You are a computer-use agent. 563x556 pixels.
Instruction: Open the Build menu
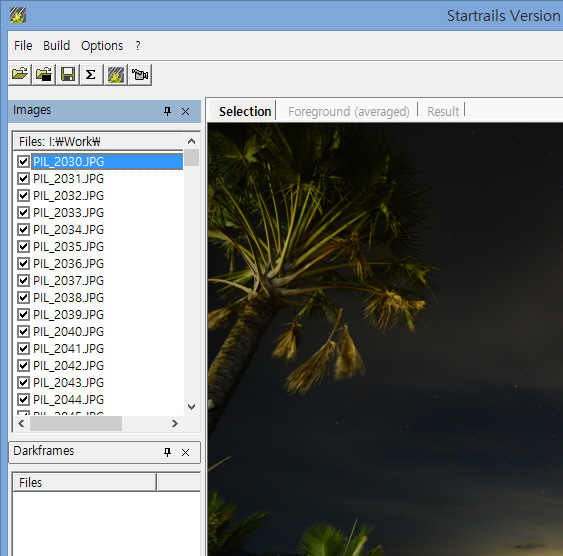56,46
